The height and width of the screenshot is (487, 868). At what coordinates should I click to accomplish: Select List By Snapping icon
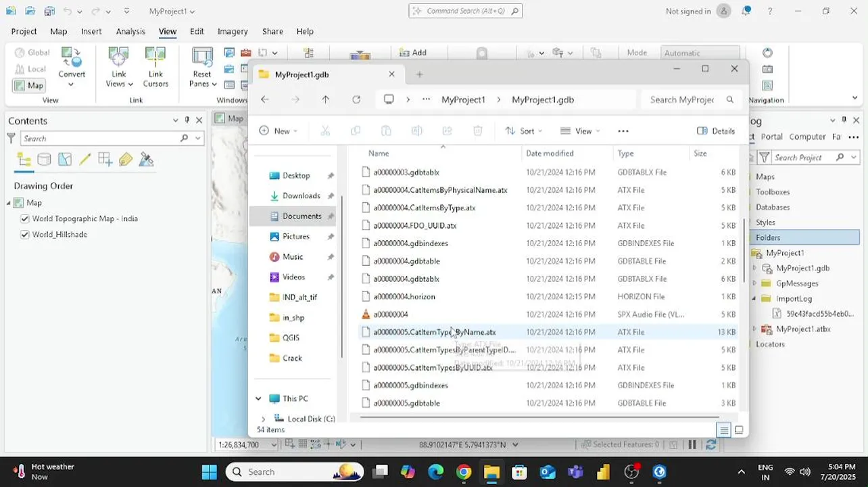click(x=105, y=160)
